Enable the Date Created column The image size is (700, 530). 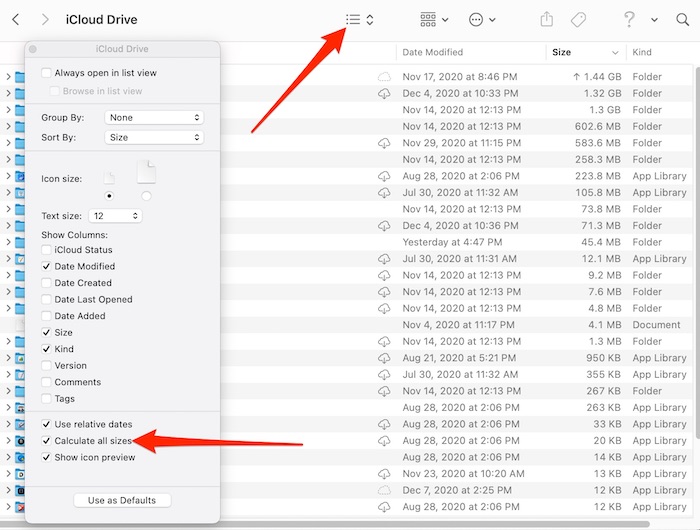(x=46, y=283)
